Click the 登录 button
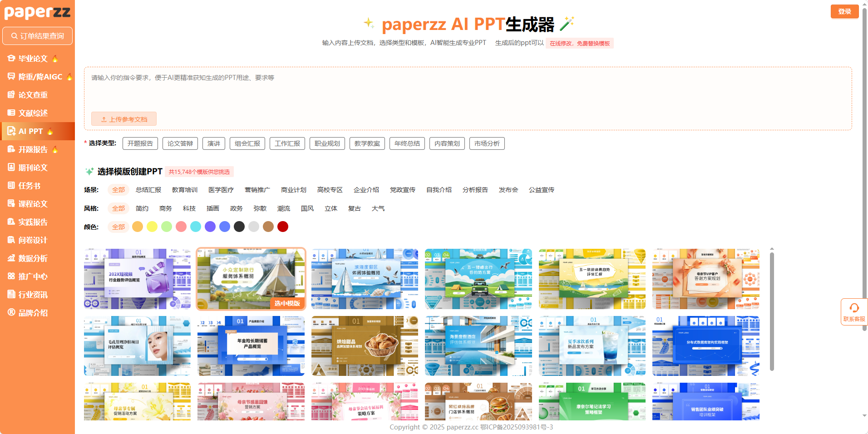This screenshot has height=434, width=868. [844, 11]
